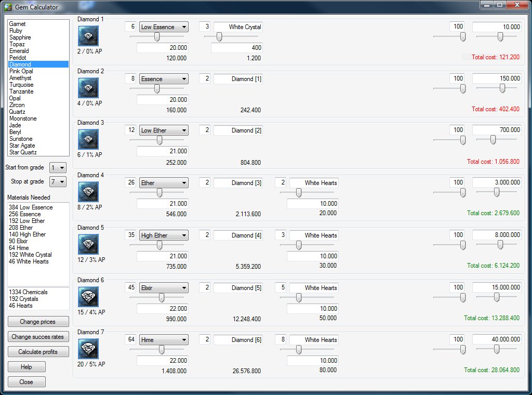This screenshot has height=395, width=532.
Task: Open the Hime dropdown for Diamond 7
Action: [x=164, y=340]
